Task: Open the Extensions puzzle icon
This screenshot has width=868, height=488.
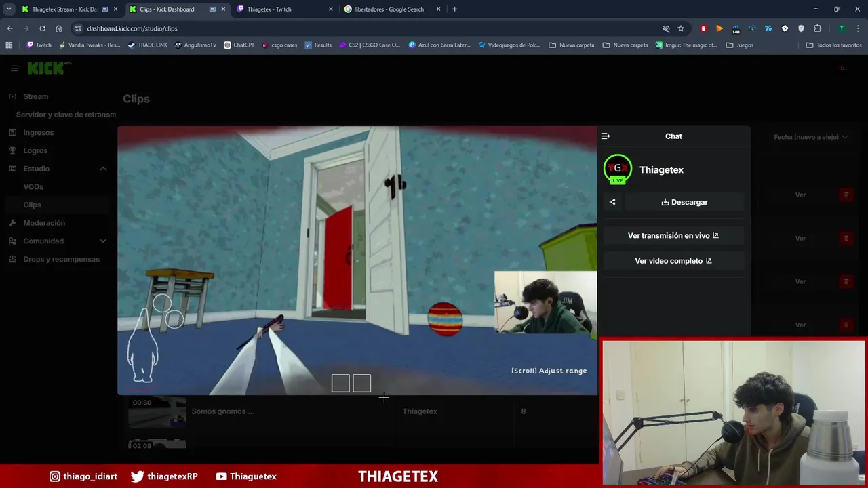Action: coord(817,28)
